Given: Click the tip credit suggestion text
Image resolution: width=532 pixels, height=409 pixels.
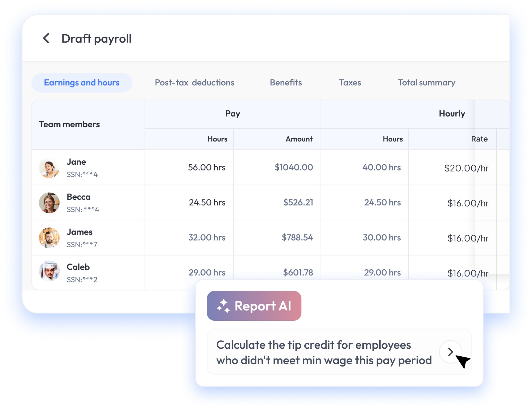Looking at the screenshot, I should (324, 352).
